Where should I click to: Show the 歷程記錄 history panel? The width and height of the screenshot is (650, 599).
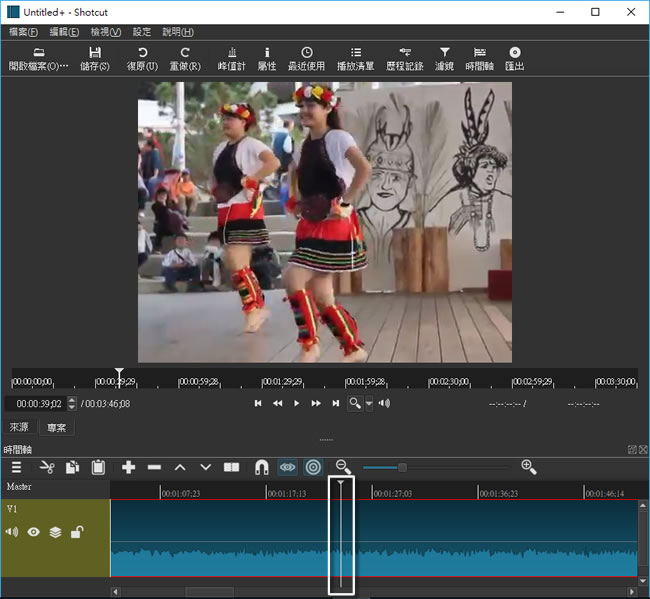coord(405,58)
